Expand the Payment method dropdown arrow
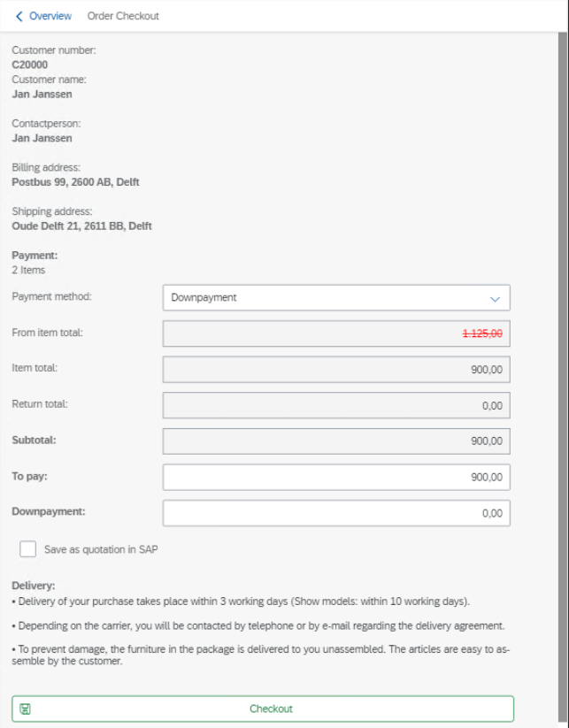This screenshot has width=569, height=728. (x=495, y=298)
